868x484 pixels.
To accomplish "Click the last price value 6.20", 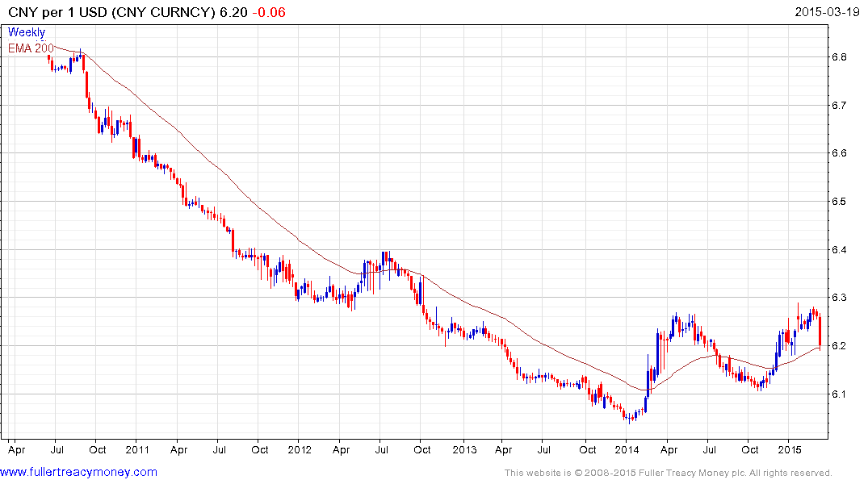I will (x=233, y=12).
